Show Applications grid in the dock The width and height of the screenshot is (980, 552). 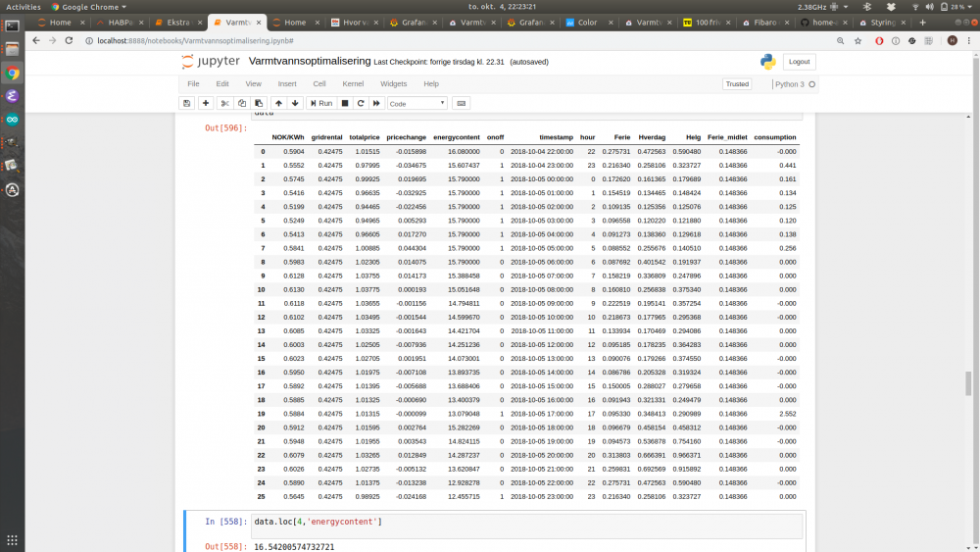12,540
